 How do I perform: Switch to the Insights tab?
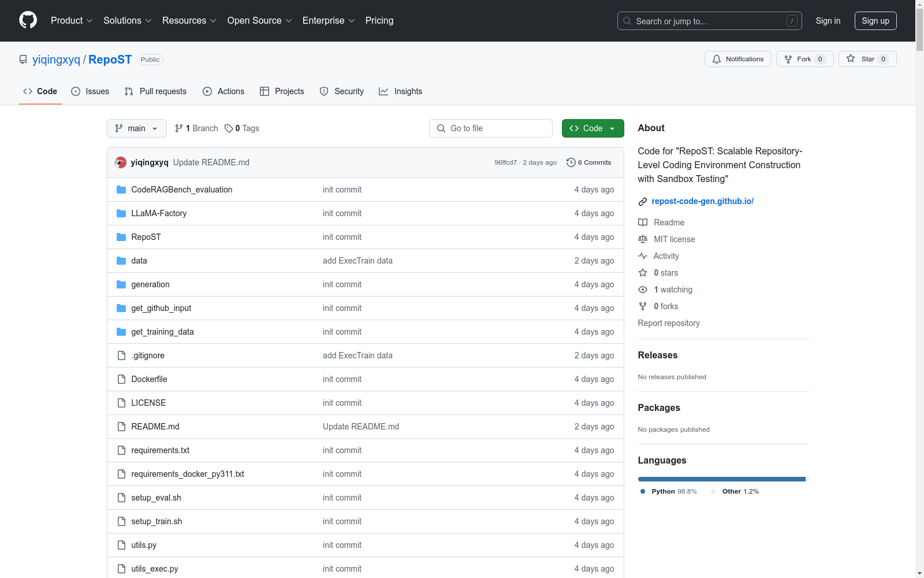(400, 91)
